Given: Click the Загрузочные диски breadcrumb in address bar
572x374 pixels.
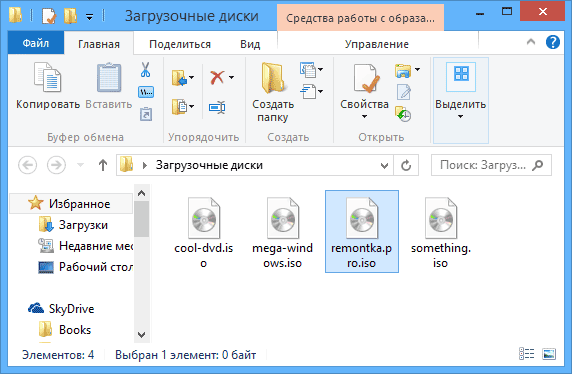Looking at the screenshot, I should pos(209,165).
